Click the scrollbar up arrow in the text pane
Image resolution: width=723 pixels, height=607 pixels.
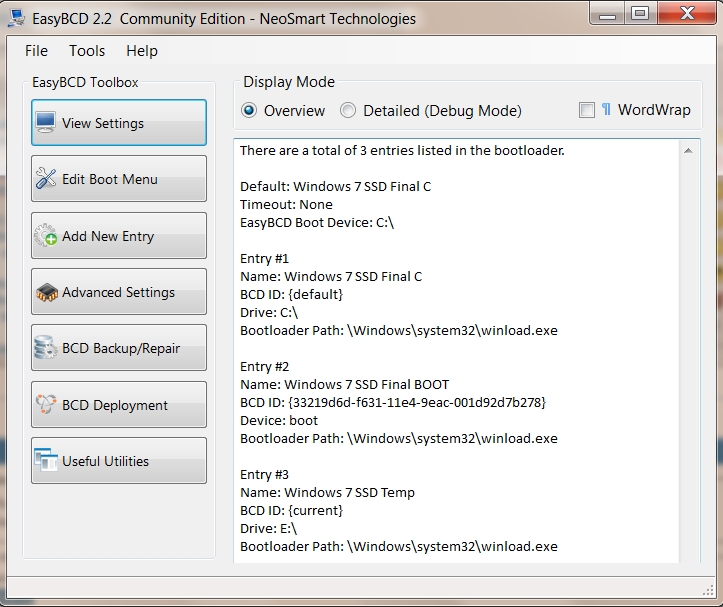(x=688, y=151)
